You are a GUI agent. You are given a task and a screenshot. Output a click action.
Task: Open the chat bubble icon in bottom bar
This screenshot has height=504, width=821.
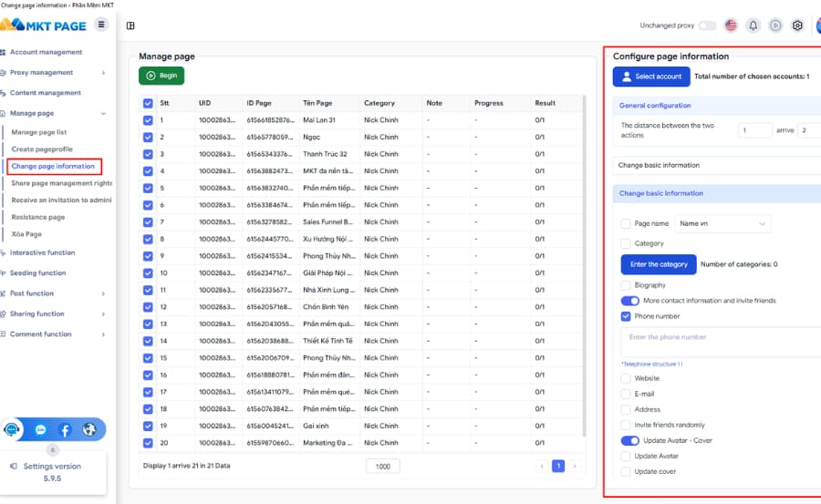(40, 429)
